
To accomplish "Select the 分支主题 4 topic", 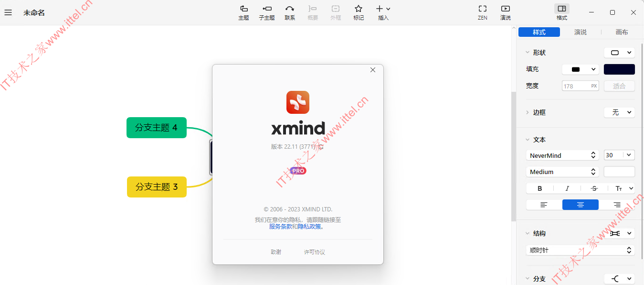I will click(x=157, y=128).
